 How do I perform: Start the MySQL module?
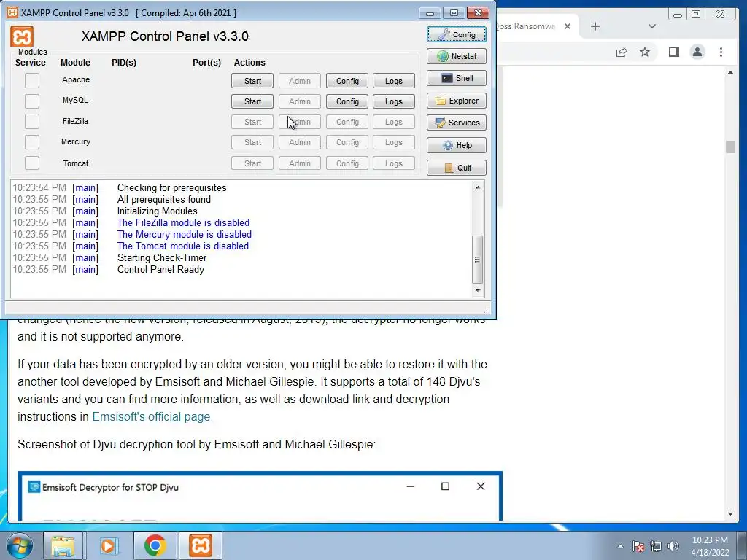[x=252, y=101]
